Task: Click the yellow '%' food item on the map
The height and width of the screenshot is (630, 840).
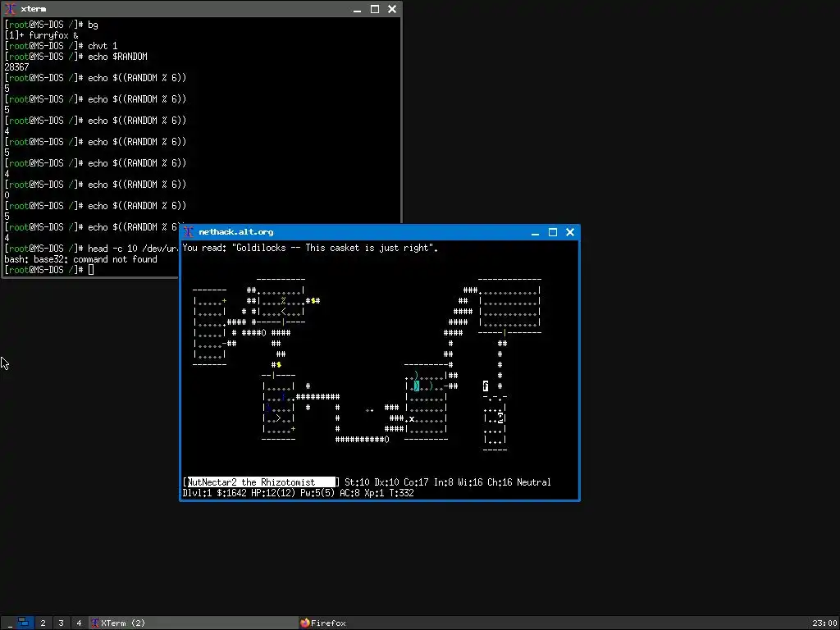Action: pyautogui.click(x=283, y=300)
